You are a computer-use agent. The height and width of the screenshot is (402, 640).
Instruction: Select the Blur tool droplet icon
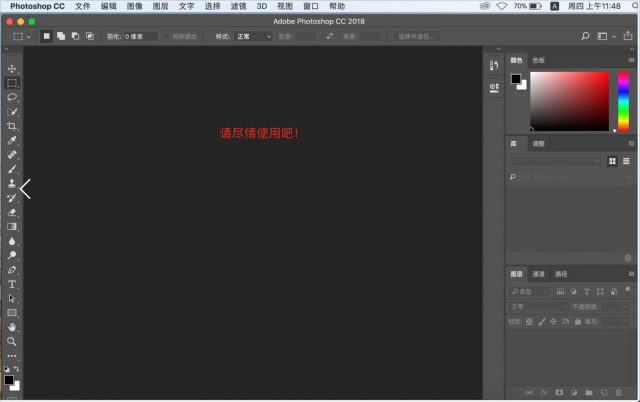pos(12,241)
